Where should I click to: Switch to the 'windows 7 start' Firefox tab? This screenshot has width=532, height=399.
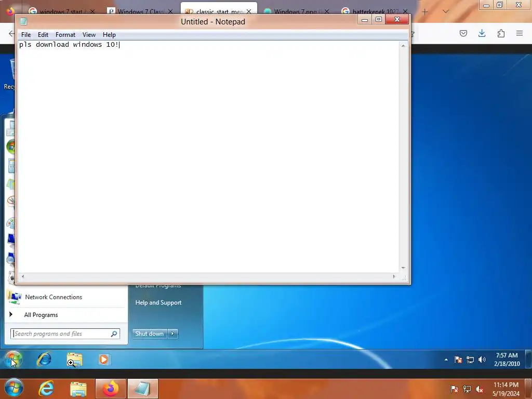[x=61, y=12]
